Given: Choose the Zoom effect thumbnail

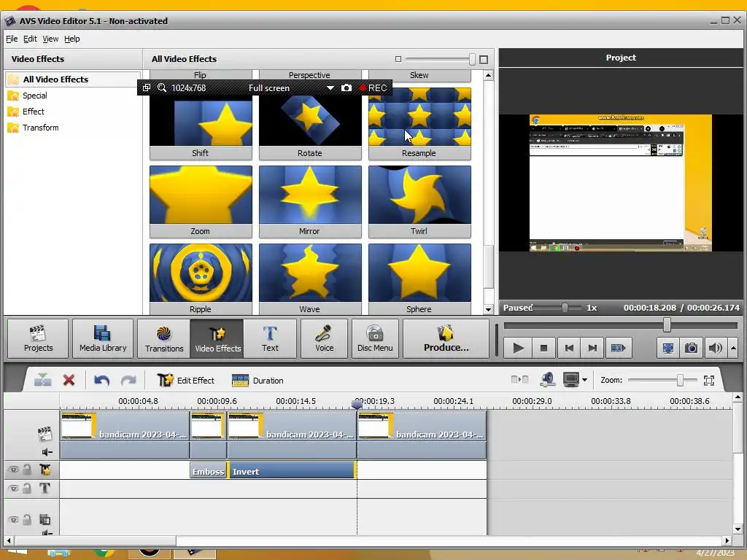Looking at the screenshot, I should [x=201, y=201].
